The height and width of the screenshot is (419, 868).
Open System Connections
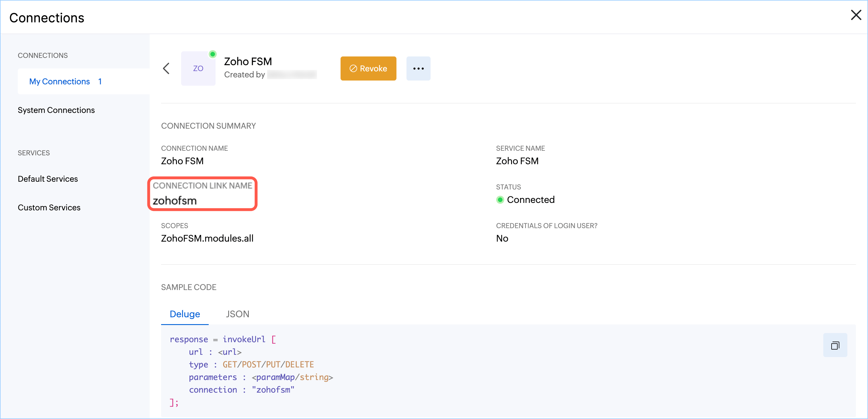pyautogui.click(x=56, y=110)
